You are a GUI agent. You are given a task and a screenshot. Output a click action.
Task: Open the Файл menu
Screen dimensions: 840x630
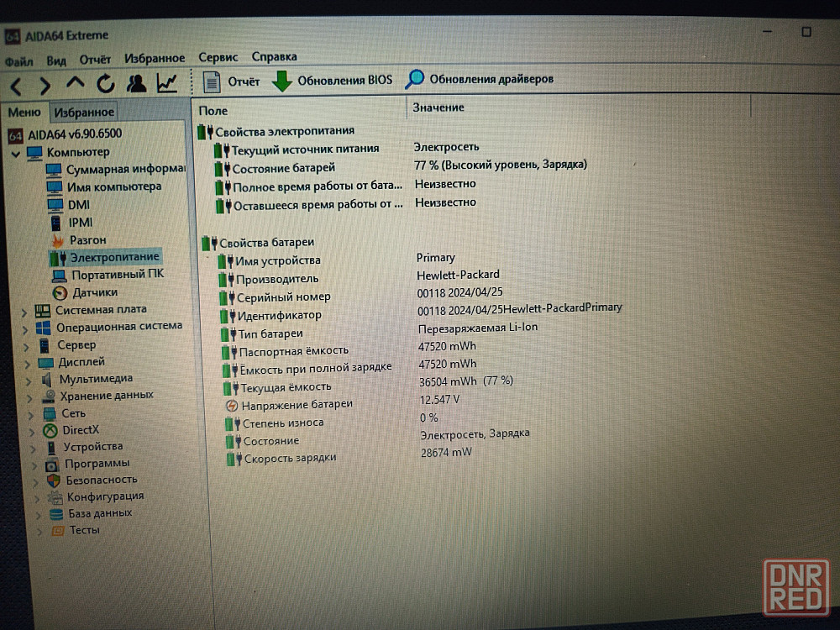[18, 61]
